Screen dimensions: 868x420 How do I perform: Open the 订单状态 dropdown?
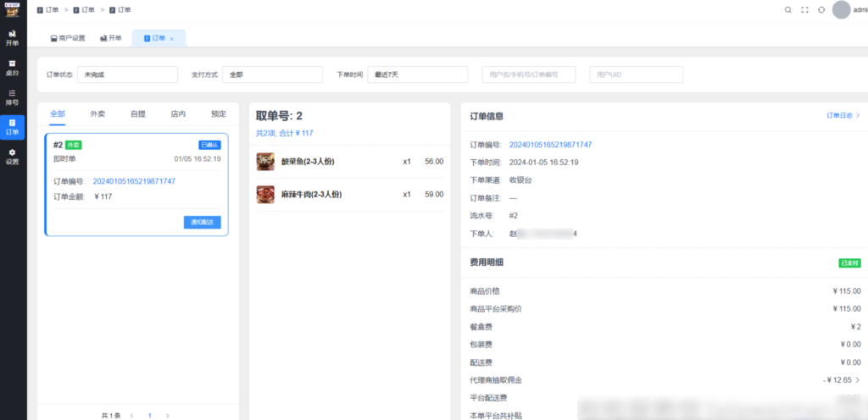(x=127, y=75)
